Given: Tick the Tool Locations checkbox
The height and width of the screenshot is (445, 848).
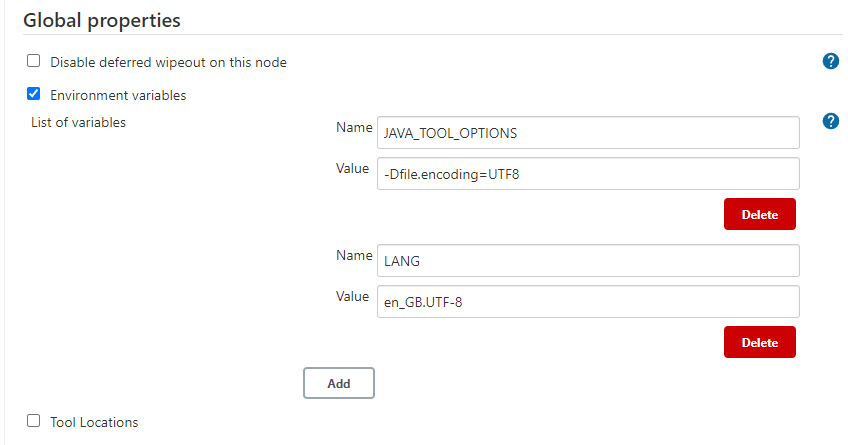Looking at the screenshot, I should point(34,421).
